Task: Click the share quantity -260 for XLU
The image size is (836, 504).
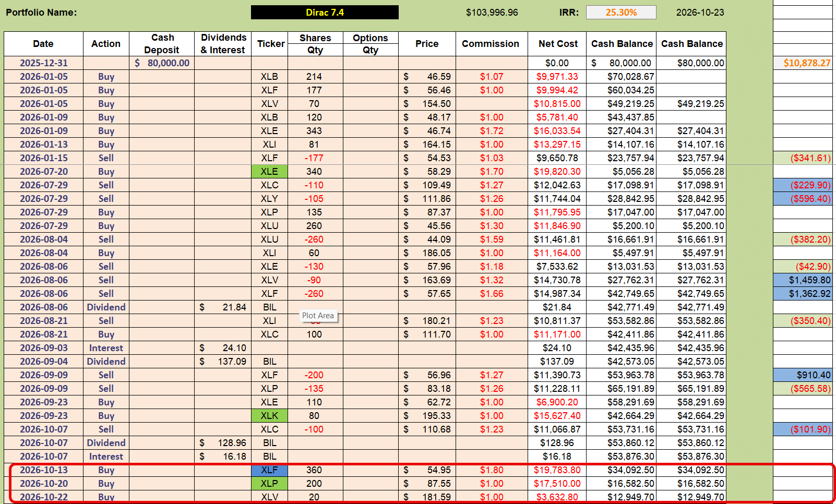Action: 314,239
